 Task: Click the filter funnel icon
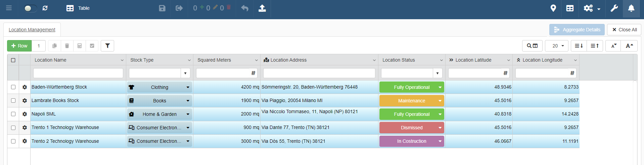pos(107,46)
